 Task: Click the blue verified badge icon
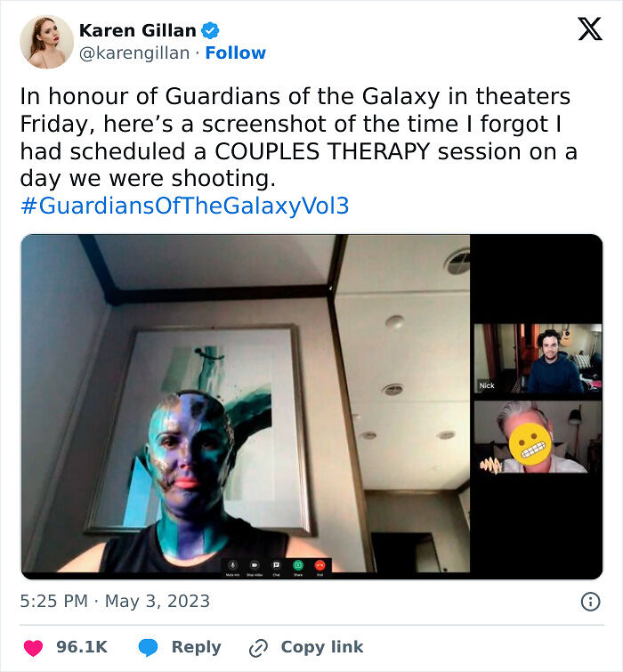(210, 31)
